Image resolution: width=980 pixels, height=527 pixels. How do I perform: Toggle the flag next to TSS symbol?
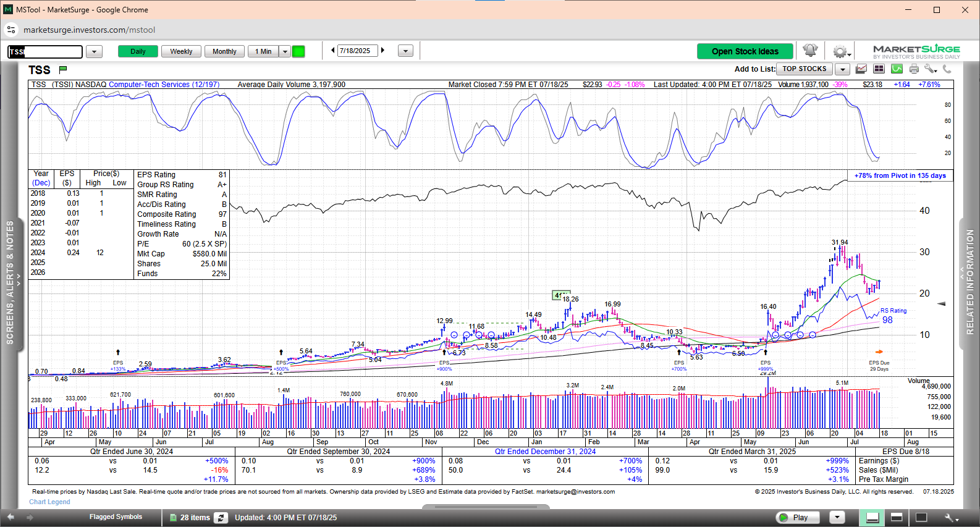63,69
